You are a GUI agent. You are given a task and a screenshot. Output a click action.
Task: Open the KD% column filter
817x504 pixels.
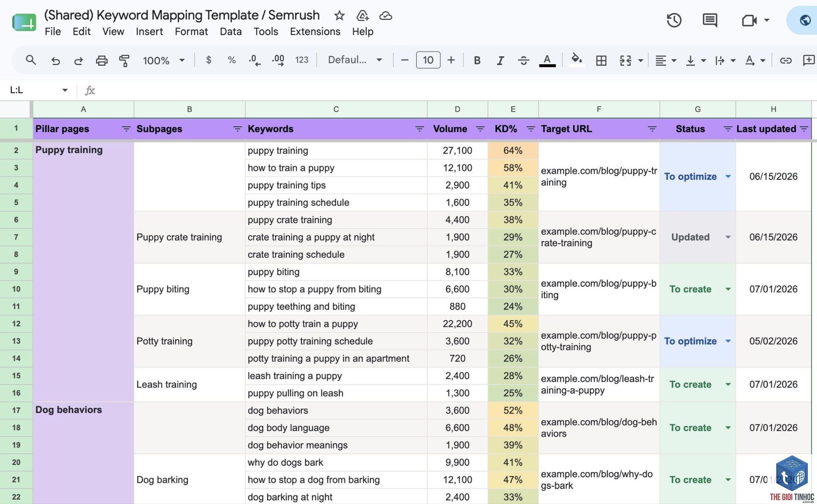531,129
